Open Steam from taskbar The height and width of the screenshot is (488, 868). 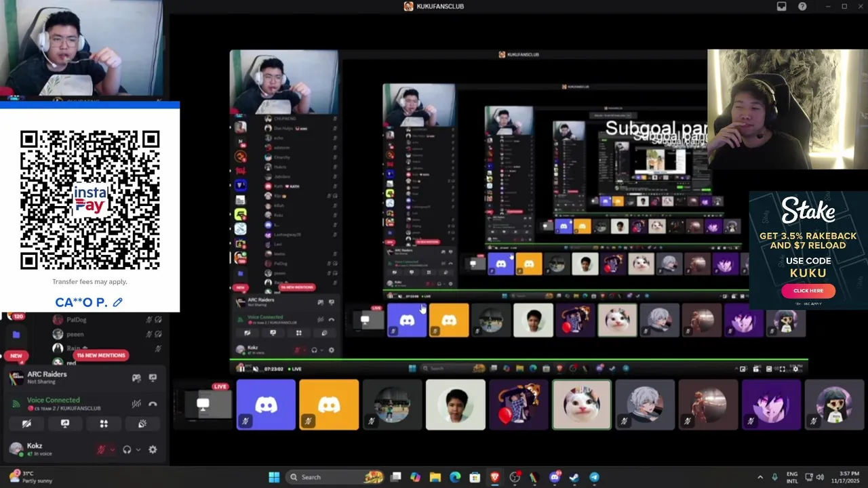click(574, 477)
